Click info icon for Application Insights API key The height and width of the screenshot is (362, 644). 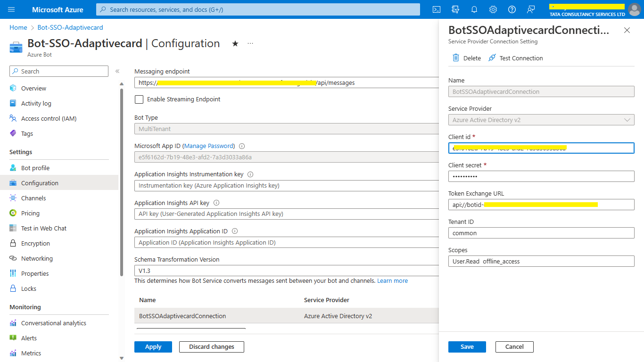coord(216,203)
